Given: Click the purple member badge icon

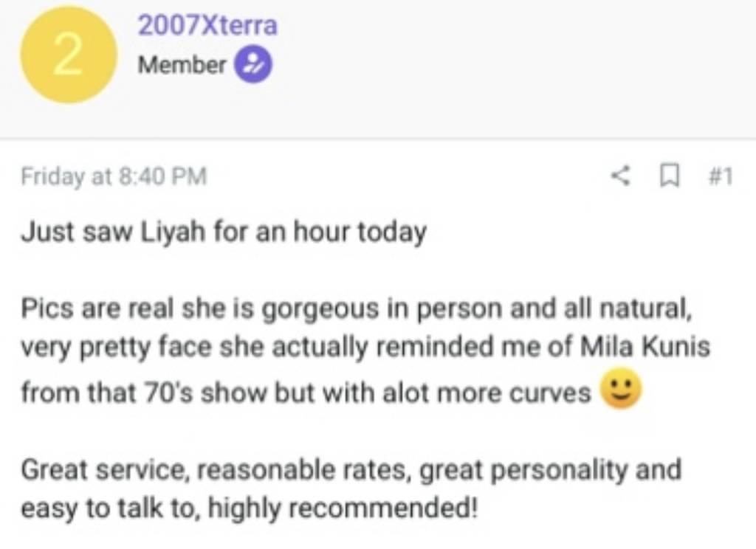Looking at the screenshot, I should click(x=253, y=65).
